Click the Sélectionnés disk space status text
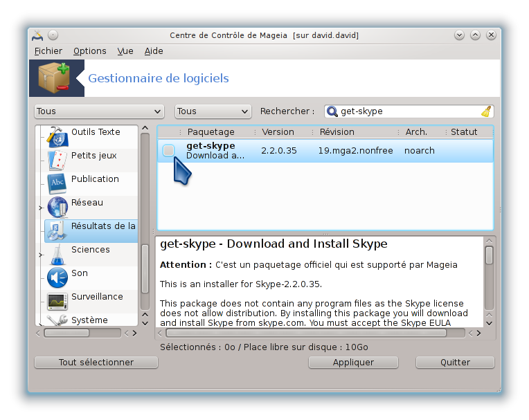This screenshot has height=420, width=529. coord(264,347)
